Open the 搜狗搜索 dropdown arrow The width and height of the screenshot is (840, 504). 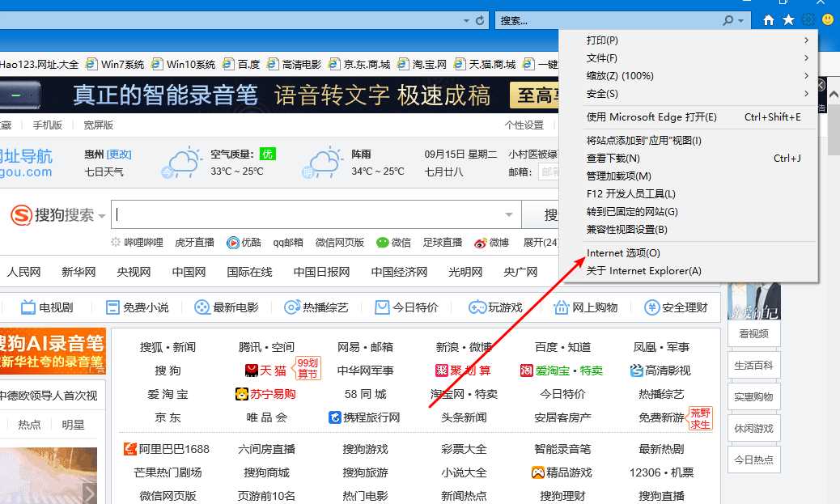pos(102,215)
